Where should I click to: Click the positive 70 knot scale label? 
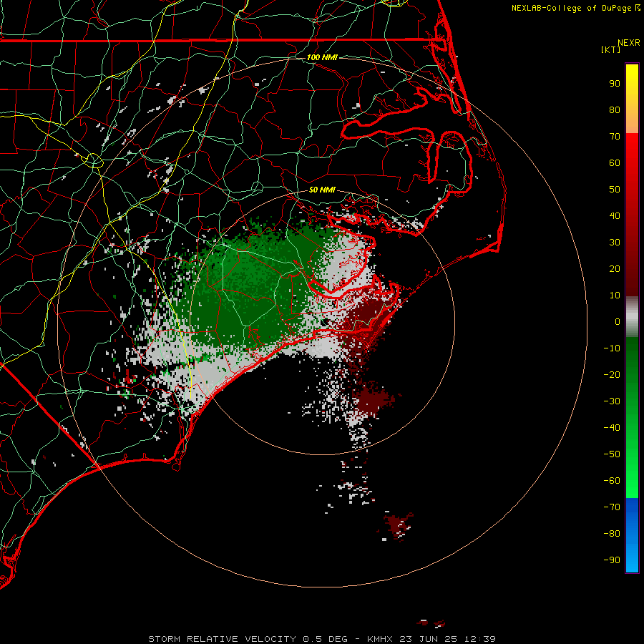(x=615, y=137)
